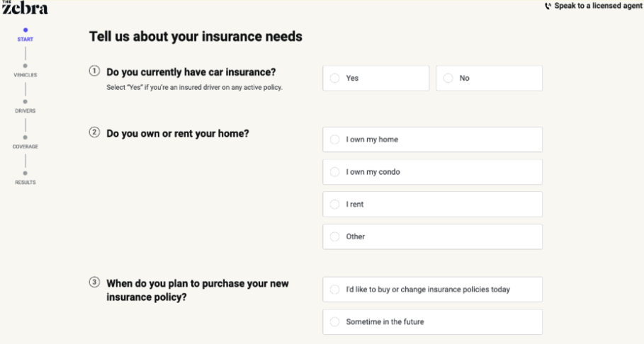The image size is (644, 344).
Task: Click the circled number 3 icon
Action: click(x=94, y=282)
